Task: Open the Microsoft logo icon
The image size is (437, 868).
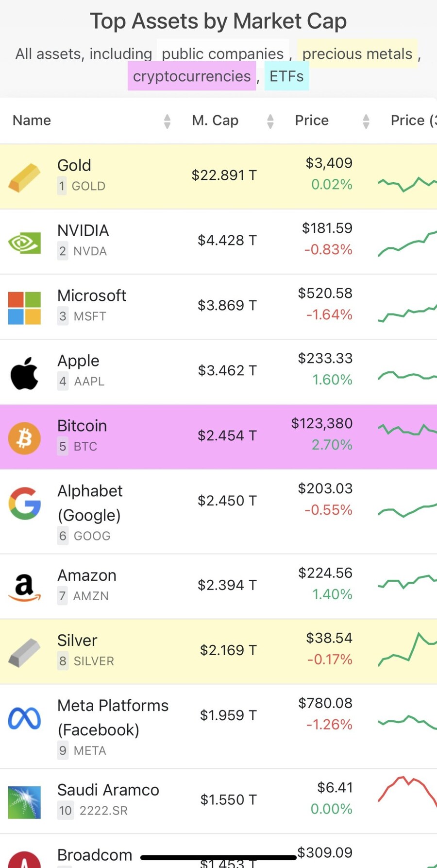Action: click(x=24, y=308)
